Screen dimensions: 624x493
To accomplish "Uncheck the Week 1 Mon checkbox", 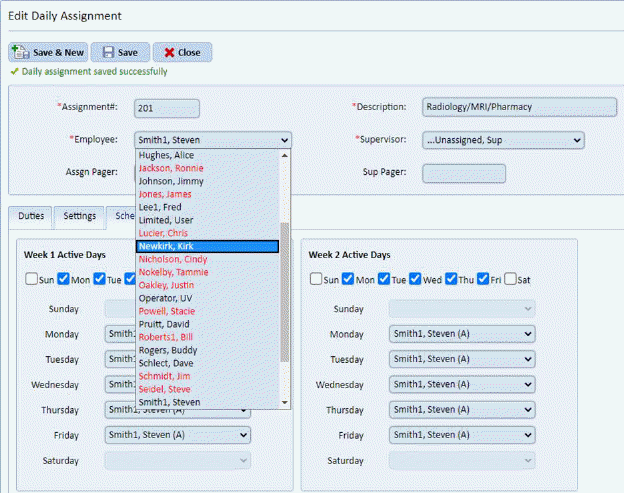I will 63,279.
